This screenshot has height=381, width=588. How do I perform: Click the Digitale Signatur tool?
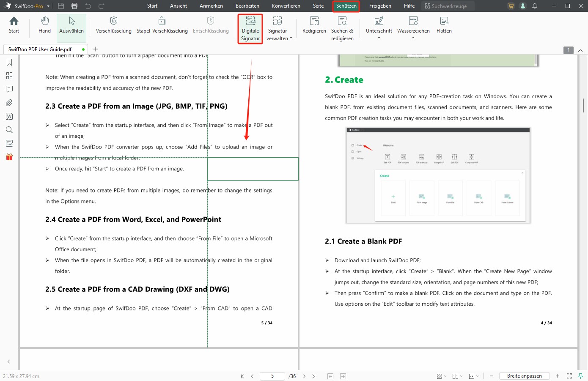250,29
